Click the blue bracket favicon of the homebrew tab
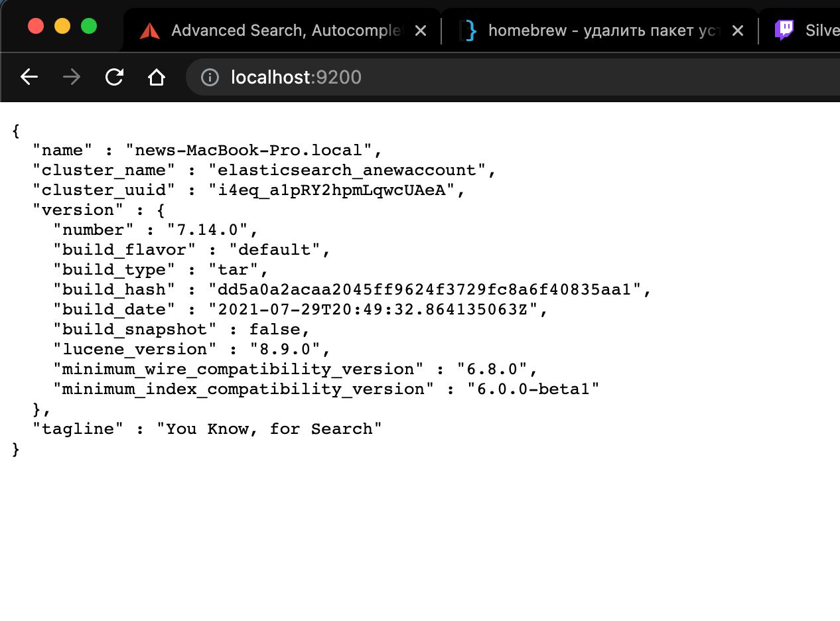 (468, 31)
